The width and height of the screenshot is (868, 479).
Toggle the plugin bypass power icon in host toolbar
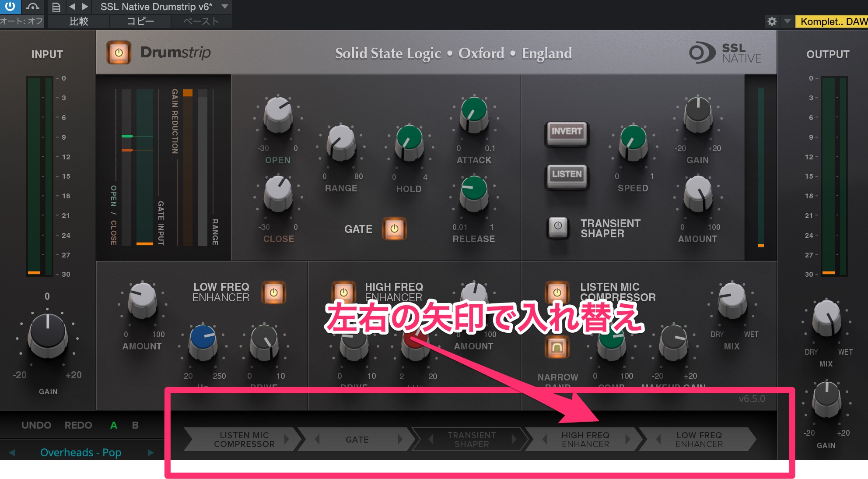[x=10, y=7]
